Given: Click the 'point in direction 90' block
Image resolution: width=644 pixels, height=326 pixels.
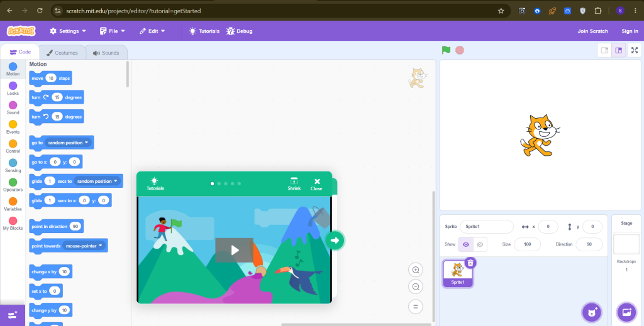Looking at the screenshot, I should [56, 226].
